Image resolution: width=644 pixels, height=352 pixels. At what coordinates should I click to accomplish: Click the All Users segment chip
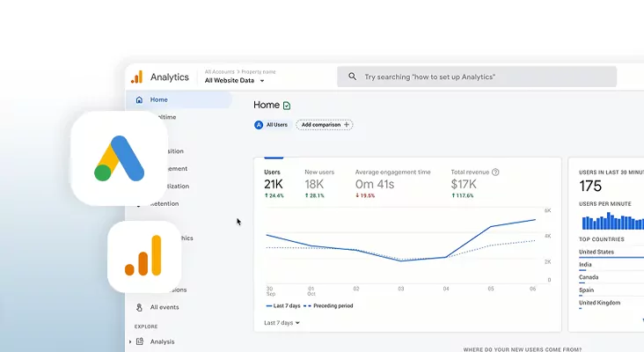tap(271, 125)
